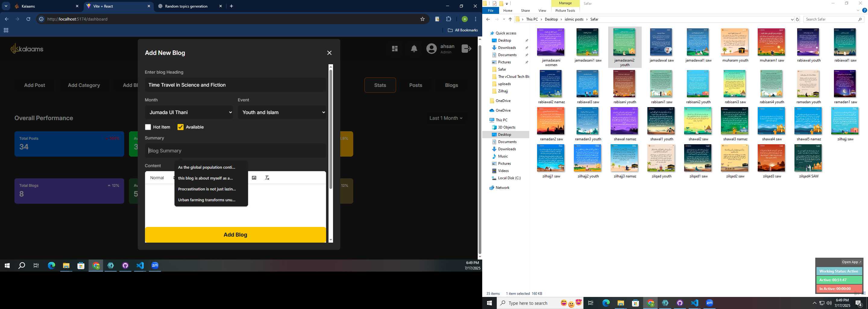
Task: Open the Blogs section button
Action: (x=451, y=85)
